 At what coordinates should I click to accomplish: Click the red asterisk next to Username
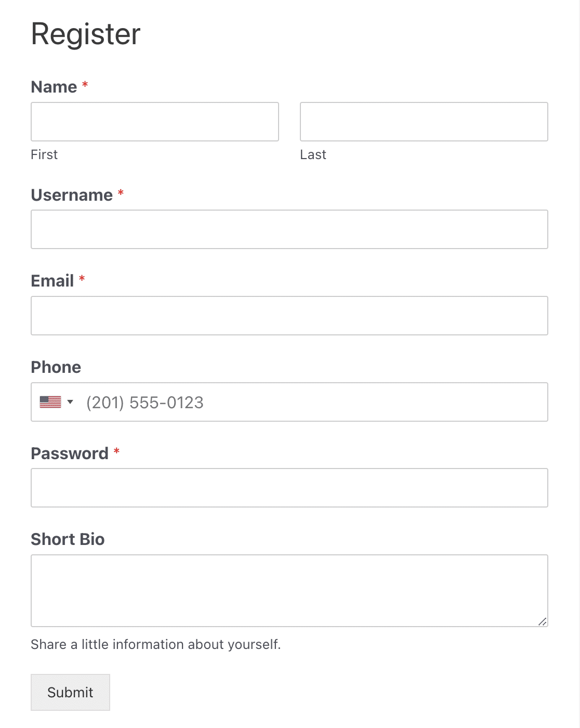(x=120, y=192)
